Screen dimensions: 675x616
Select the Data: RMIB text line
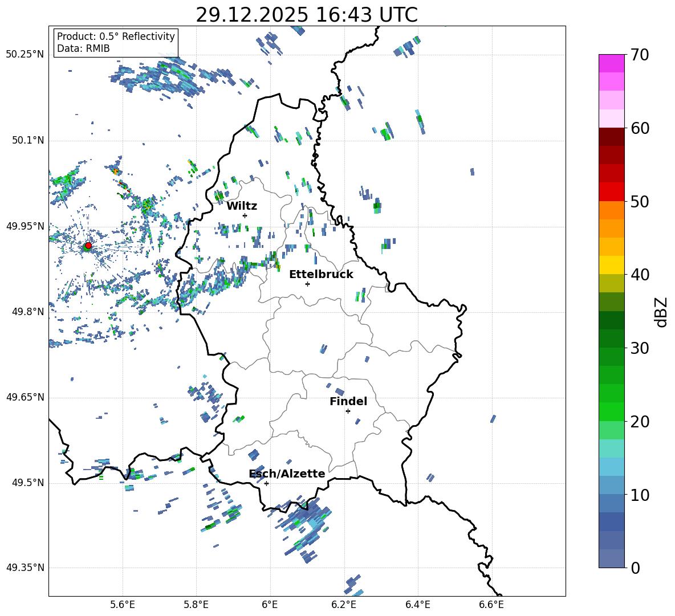(83, 48)
